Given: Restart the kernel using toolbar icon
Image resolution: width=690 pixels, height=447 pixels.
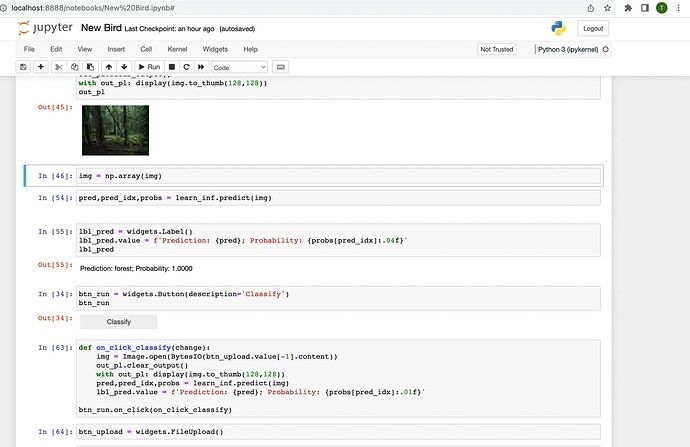Looking at the screenshot, I should tap(186, 67).
